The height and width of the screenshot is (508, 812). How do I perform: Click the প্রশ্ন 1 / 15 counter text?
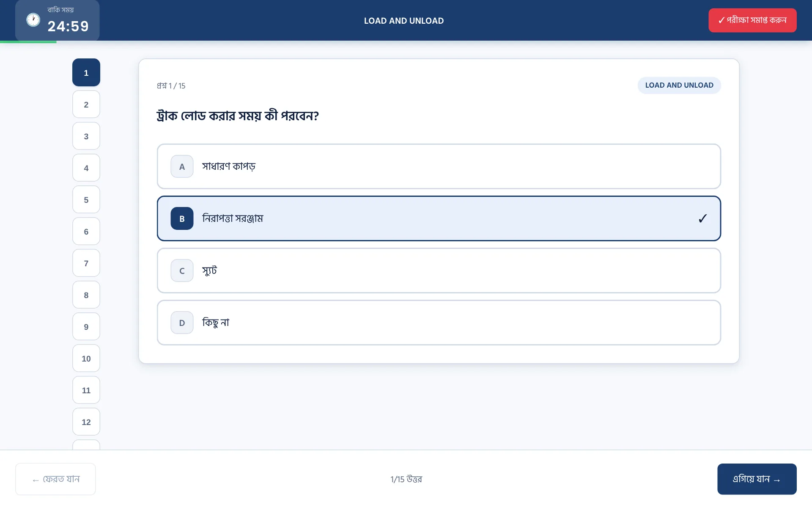click(x=171, y=86)
